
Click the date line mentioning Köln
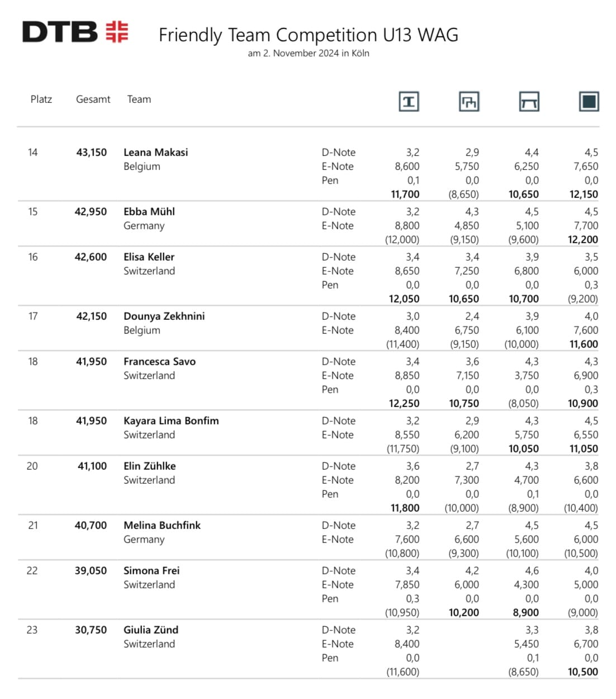click(x=308, y=53)
